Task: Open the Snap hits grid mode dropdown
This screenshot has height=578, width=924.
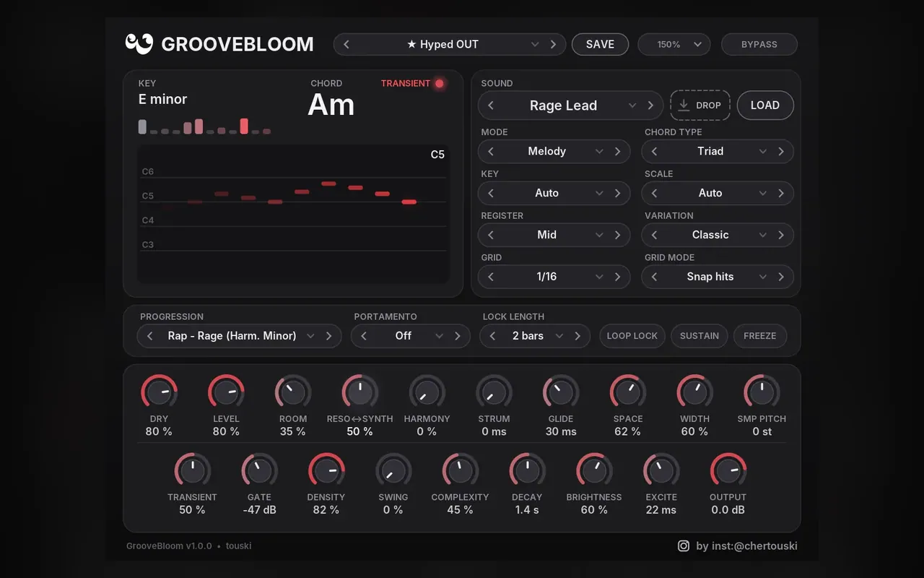Action: coord(762,277)
